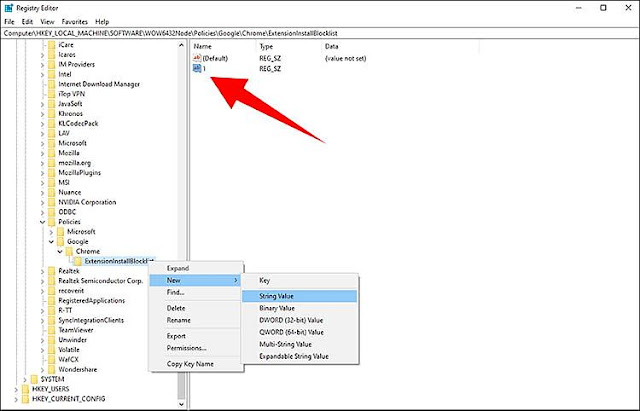Image resolution: width=640 pixels, height=411 pixels.
Task: Click the NVIDIA Corporation folder icon
Action: (51, 202)
